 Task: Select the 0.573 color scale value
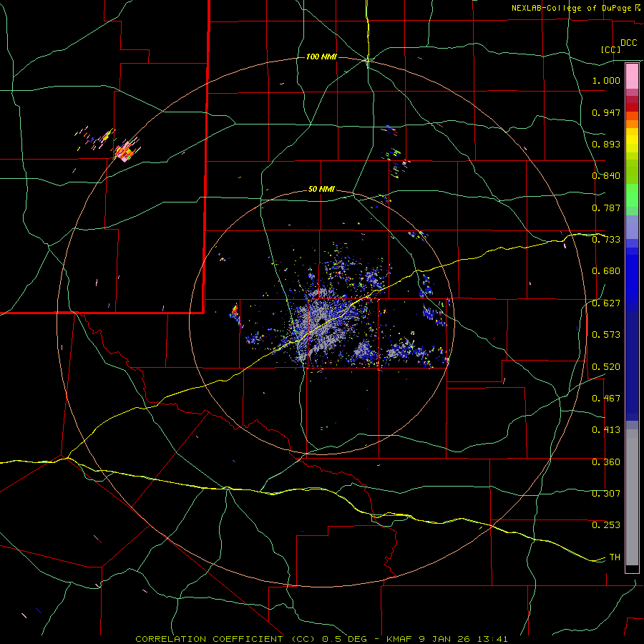(606, 335)
